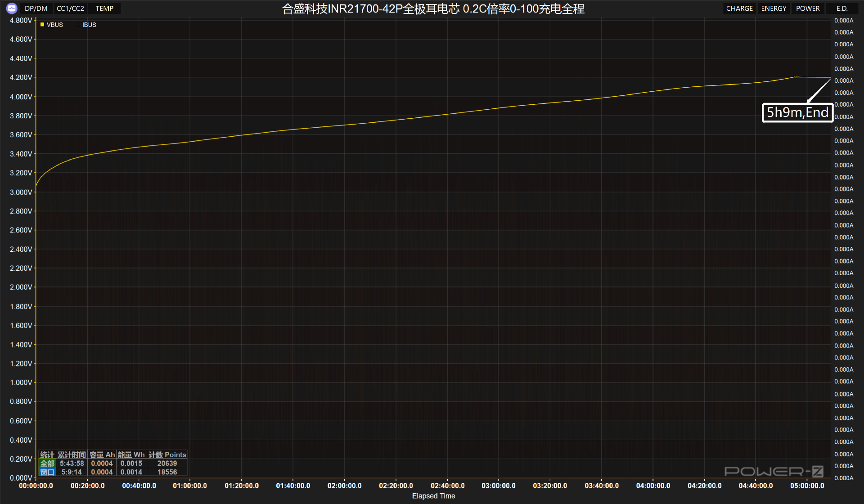The width and height of the screenshot is (864, 504).
Task: Click window points value 18556
Action: point(167,472)
